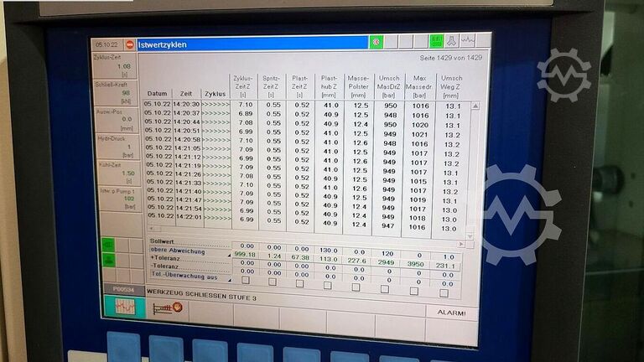Viewport: 644px width, 362px height.
Task: Select the Datum column header
Action: pyautogui.click(x=157, y=94)
